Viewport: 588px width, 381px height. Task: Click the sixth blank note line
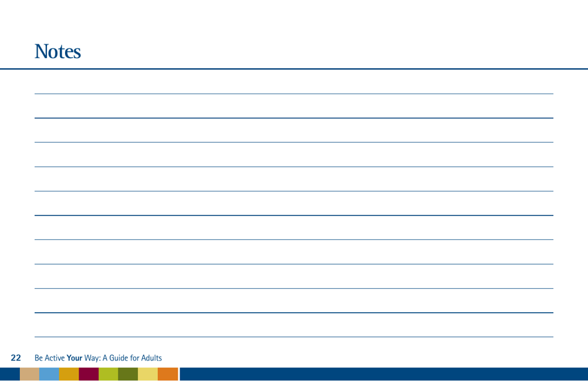pyautogui.click(x=294, y=215)
